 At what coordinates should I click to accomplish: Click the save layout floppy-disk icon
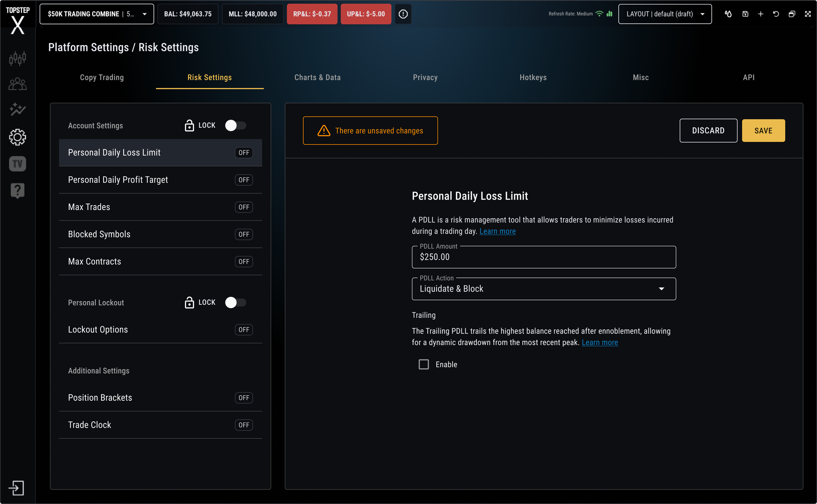(745, 14)
